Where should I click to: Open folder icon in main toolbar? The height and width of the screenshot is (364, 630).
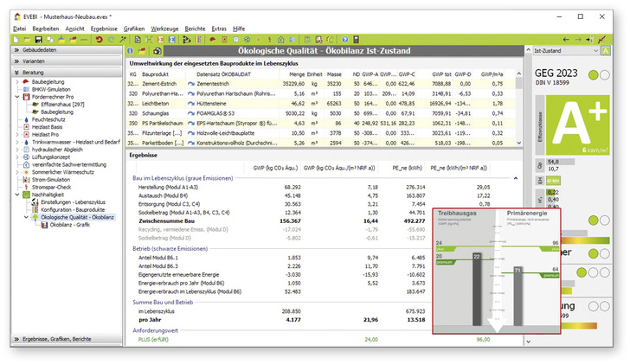(x=28, y=40)
